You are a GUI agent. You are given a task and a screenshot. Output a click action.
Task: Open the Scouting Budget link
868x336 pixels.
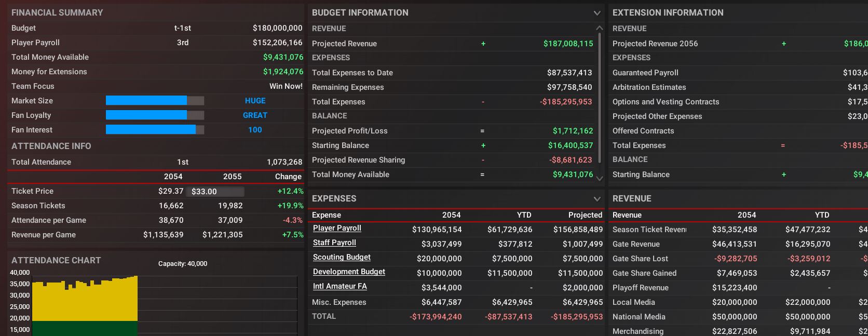coord(342,257)
